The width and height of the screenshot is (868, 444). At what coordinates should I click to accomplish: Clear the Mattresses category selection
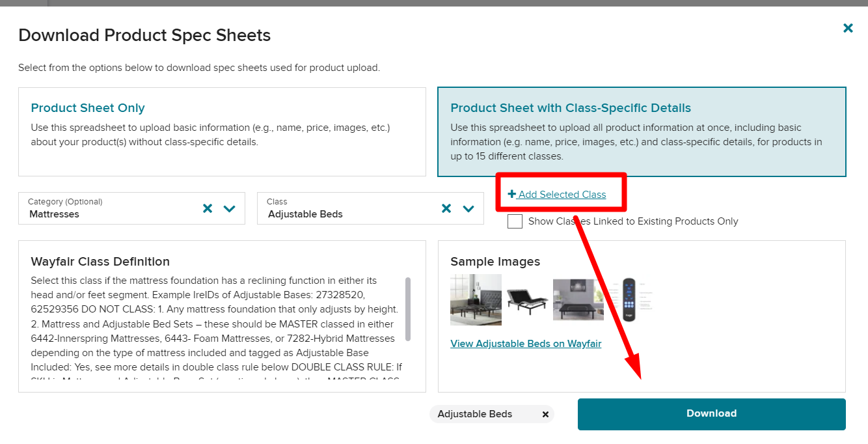click(x=208, y=208)
